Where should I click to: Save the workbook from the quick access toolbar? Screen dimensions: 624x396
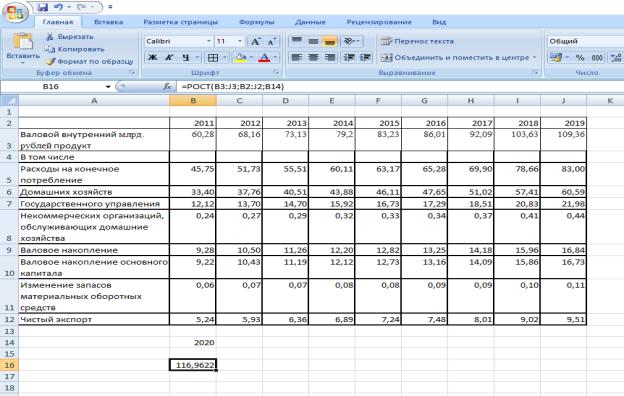tap(43, 7)
